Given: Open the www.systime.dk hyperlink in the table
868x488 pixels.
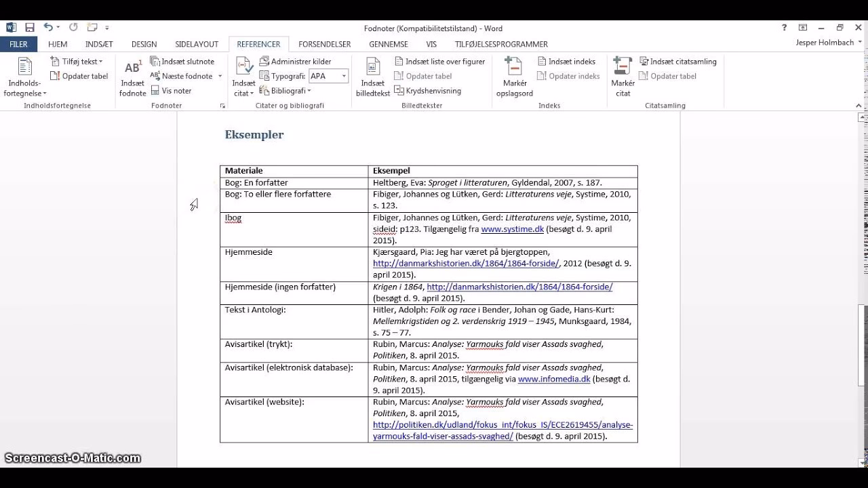Looking at the screenshot, I should pos(512,229).
